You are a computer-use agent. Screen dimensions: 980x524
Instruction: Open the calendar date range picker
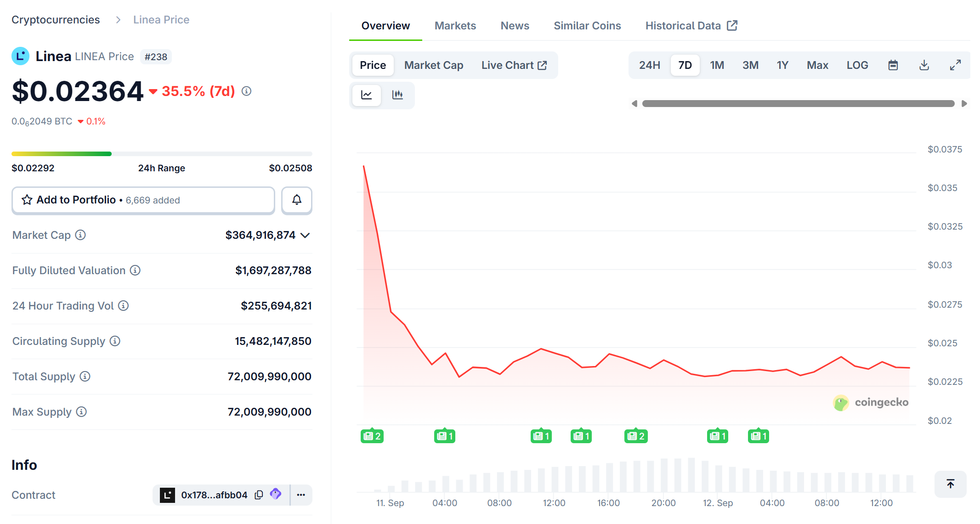coord(893,65)
